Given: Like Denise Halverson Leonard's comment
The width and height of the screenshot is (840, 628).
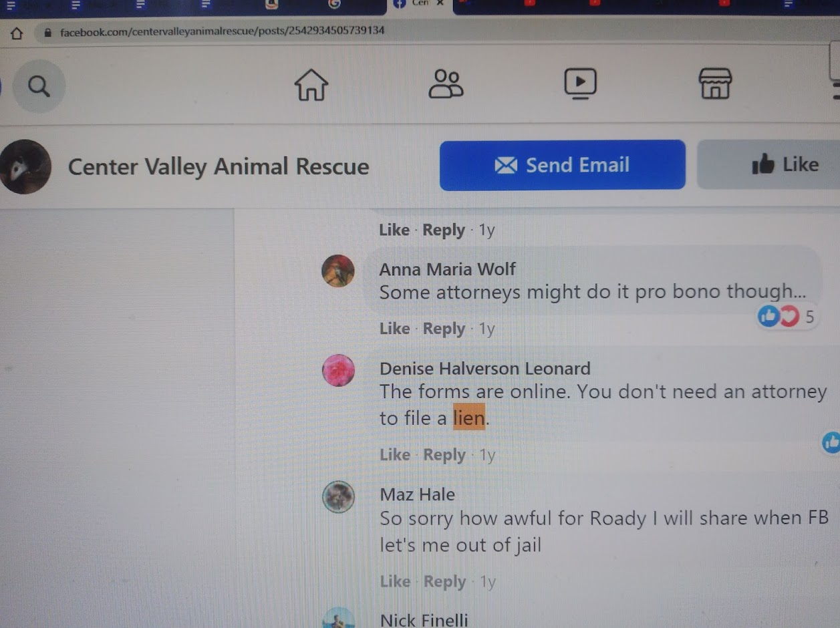Looking at the screenshot, I should 394,455.
